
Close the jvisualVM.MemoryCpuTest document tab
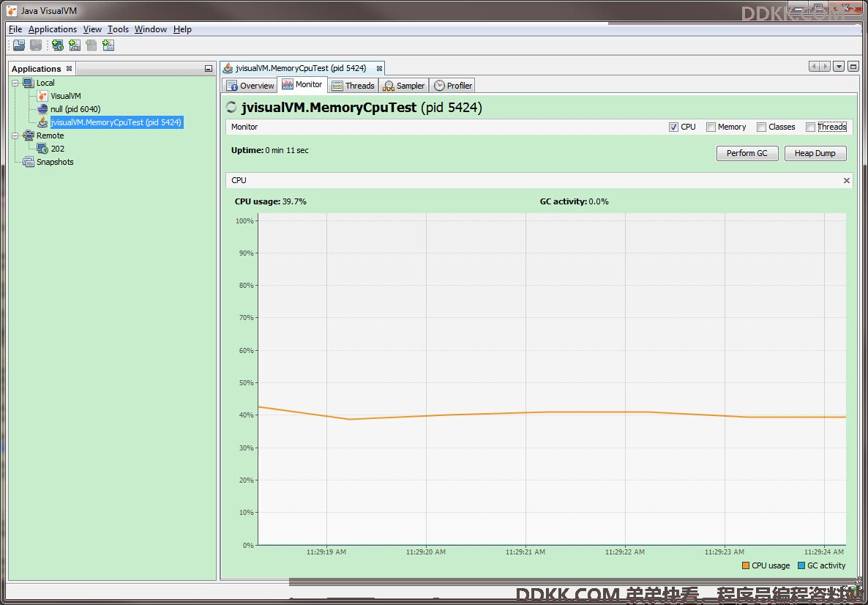pos(379,69)
